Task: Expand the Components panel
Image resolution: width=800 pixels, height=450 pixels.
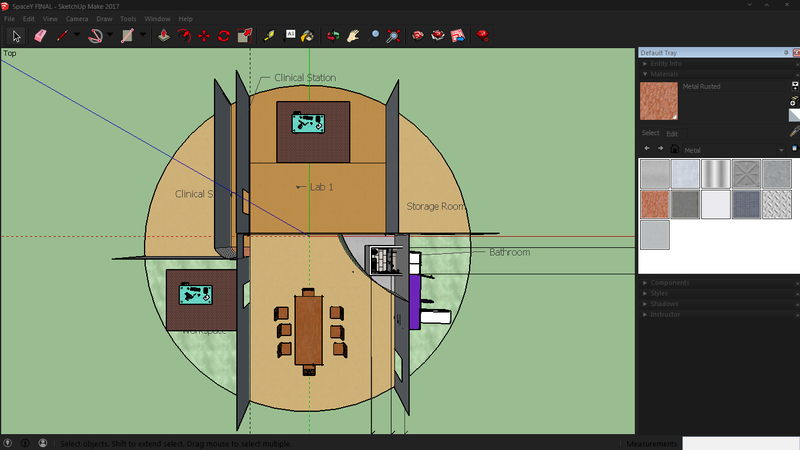Action: click(x=671, y=283)
